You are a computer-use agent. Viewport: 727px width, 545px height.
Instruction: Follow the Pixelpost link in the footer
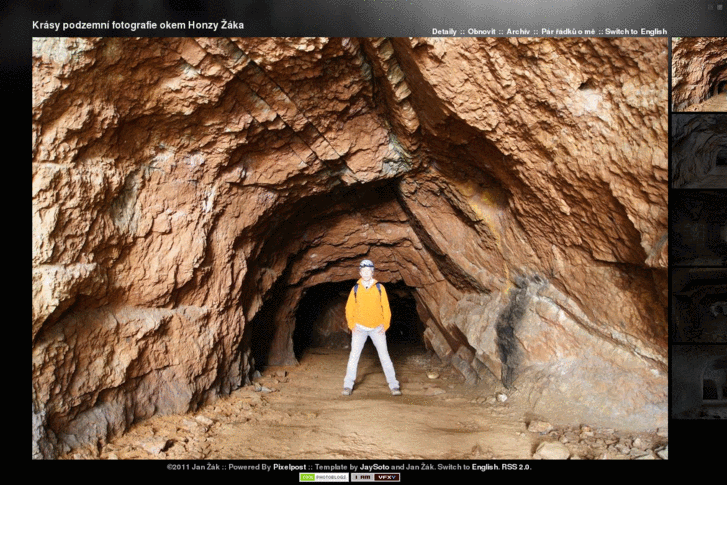coord(289,467)
